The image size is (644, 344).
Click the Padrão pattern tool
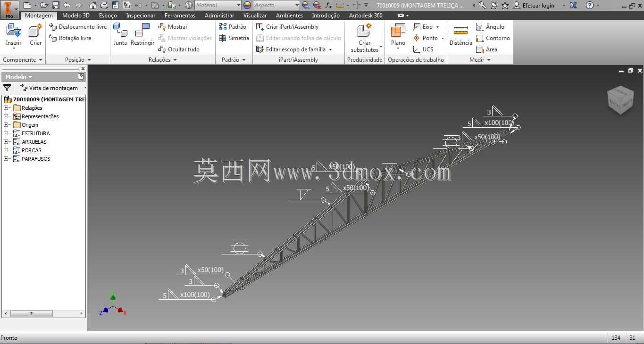point(233,27)
